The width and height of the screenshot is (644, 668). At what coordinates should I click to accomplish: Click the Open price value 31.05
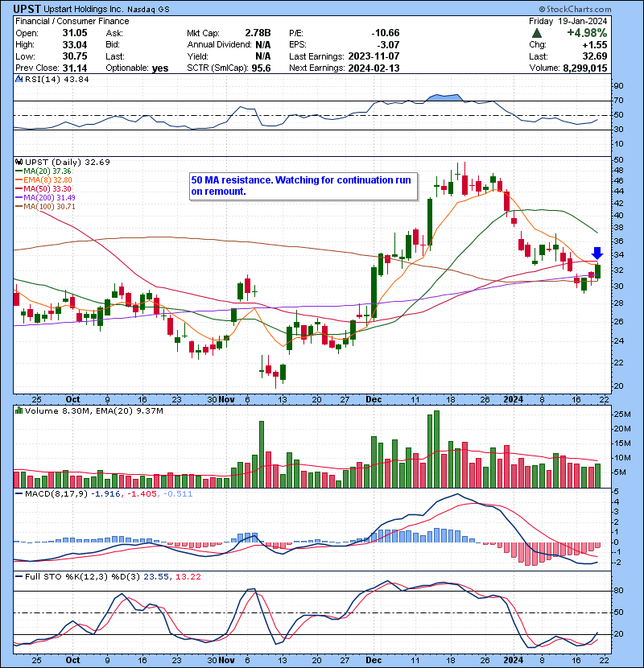click(x=75, y=33)
